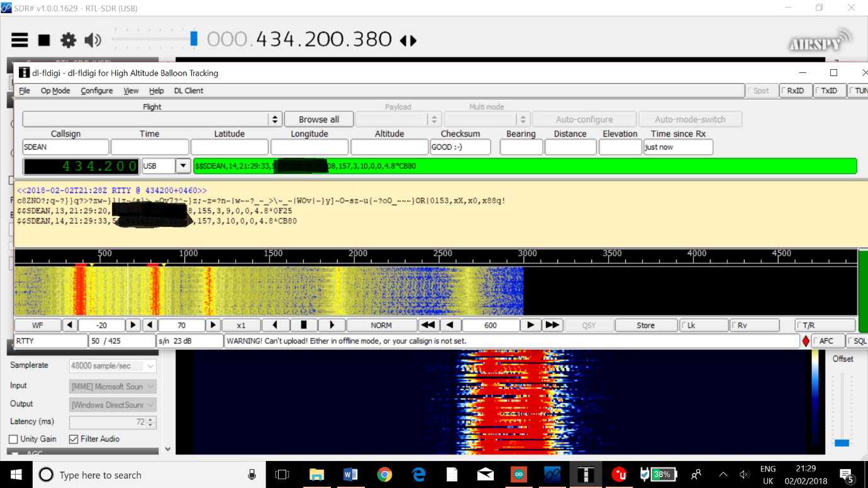Adjust the Offset vertical slider in SDR#
868x488 pixels.
pos(842,443)
